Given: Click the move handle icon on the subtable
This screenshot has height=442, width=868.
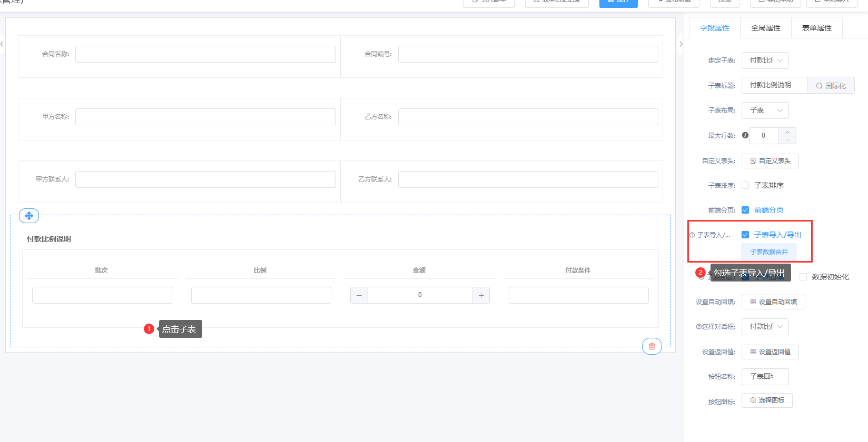Looking at the screenshot, I should tap(29, 216).
